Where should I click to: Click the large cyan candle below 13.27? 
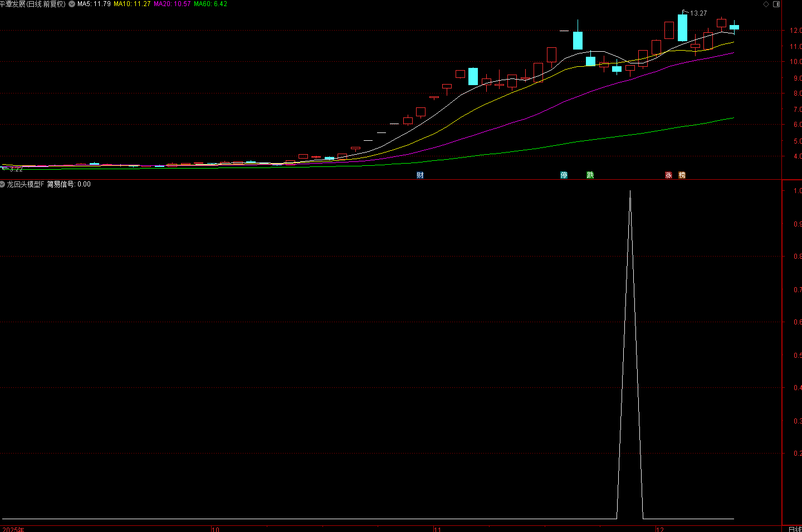682,28
